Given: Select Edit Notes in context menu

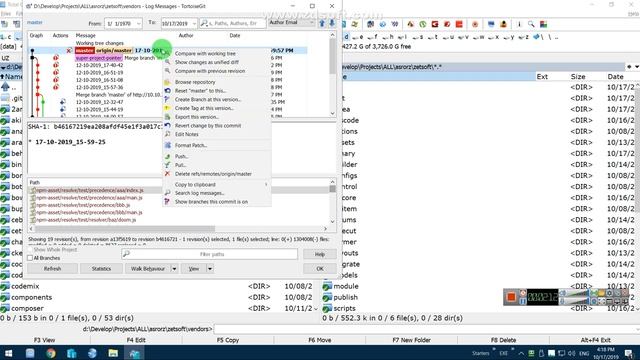Looking at the screenshot, I should pos(187,134).
